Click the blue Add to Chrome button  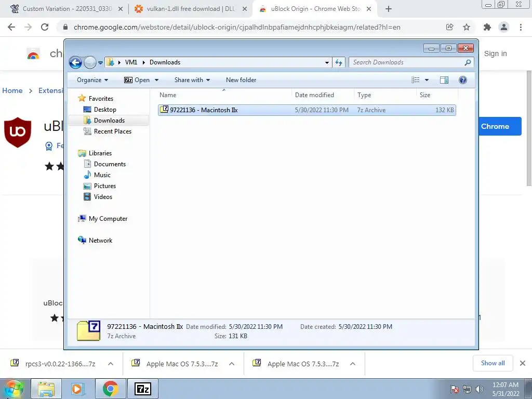click(x=500, y=126)
